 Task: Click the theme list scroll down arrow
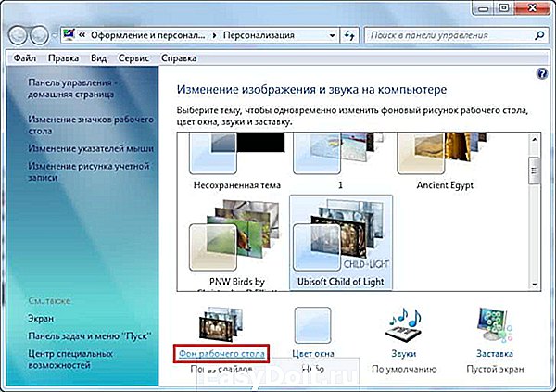point(535,285)
